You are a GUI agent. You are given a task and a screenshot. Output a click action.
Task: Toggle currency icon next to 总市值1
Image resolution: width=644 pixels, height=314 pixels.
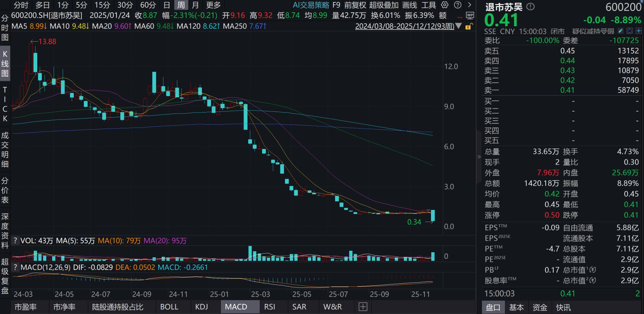[593, 270]
